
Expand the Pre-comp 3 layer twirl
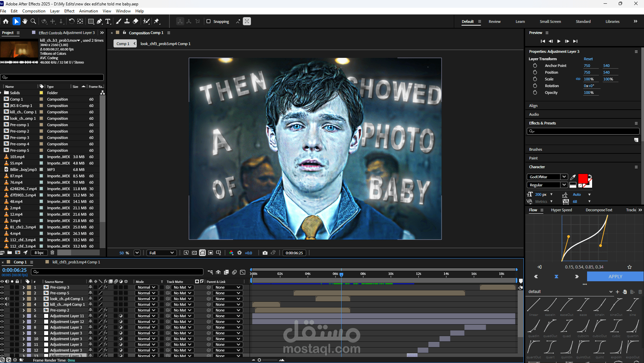pyautogui.click(x=24, y=287)
